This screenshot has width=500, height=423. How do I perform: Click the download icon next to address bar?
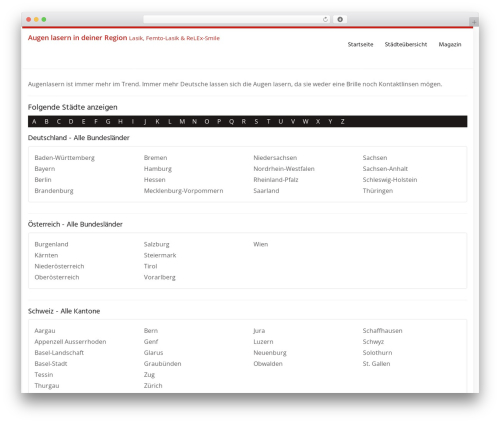[340, 19]
